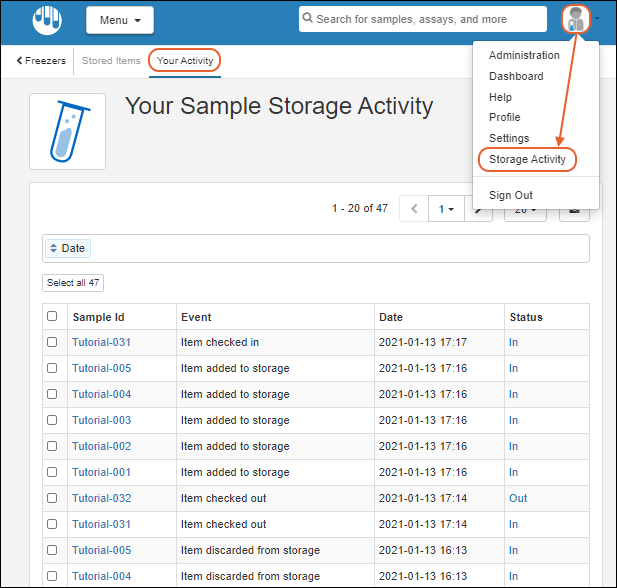
Task: Go to previous page arrow
Action: pyautogui.click(x=413, y=209)
